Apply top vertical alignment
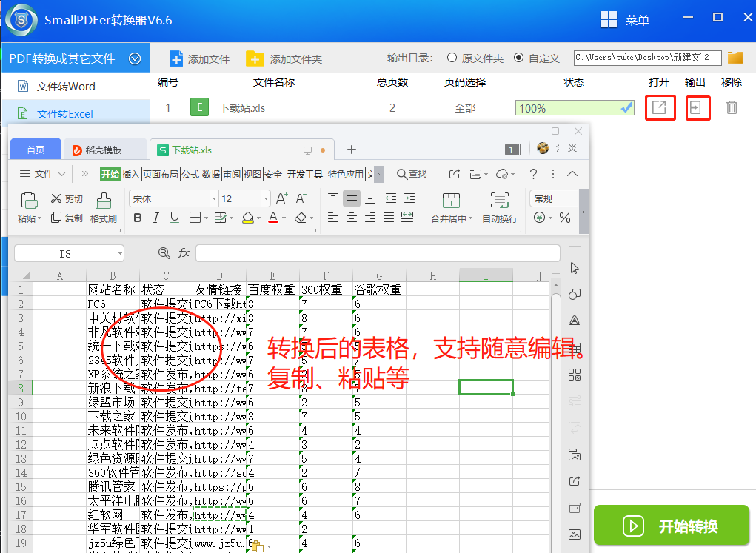 click(332, 198)
